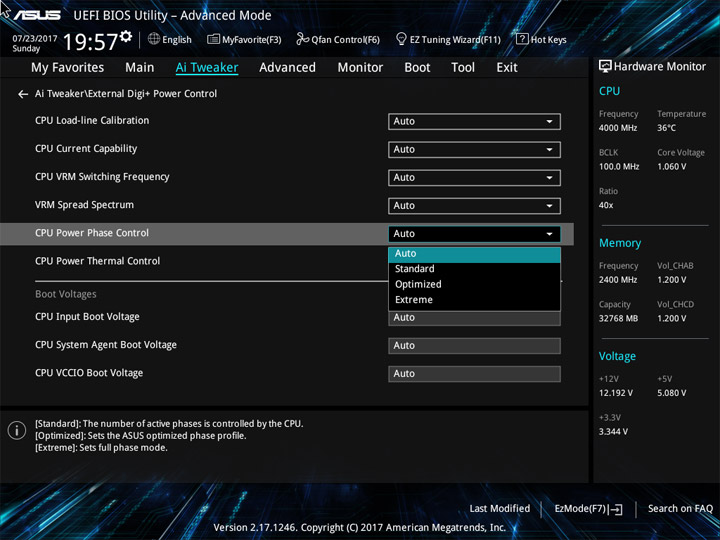Switch to the My Favorites tab
Viewport: 720px width, 540px height.
(x=68, y=68)
